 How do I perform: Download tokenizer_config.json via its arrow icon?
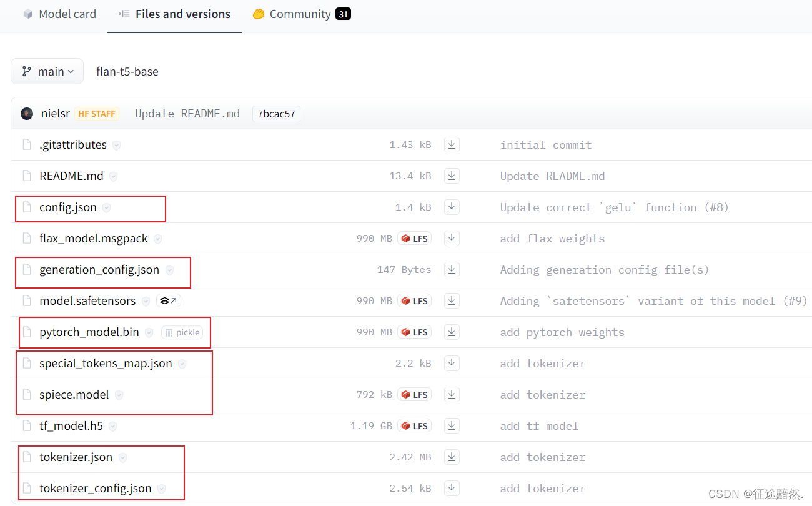click(x=452, y=489)
